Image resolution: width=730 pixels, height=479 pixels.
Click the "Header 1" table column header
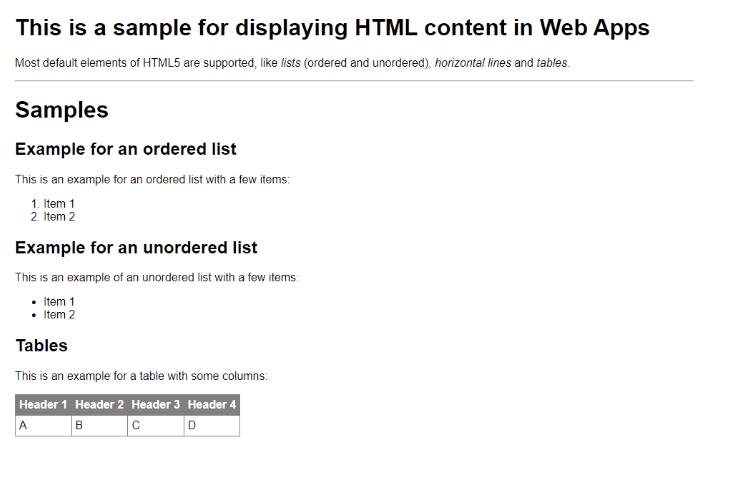tap(44, 405)
